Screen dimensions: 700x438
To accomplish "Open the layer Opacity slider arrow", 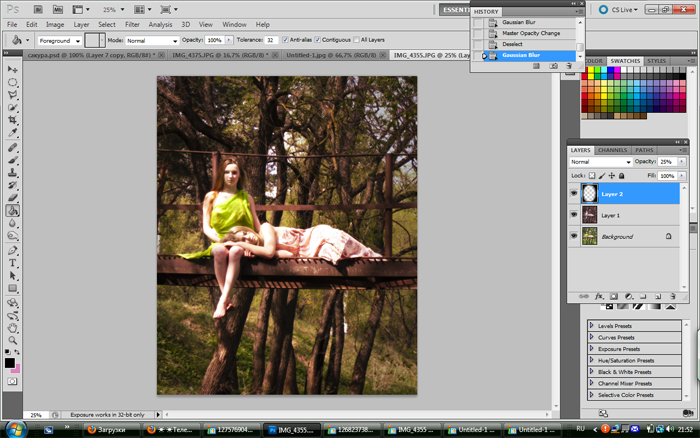I will [x=682, y=162].
